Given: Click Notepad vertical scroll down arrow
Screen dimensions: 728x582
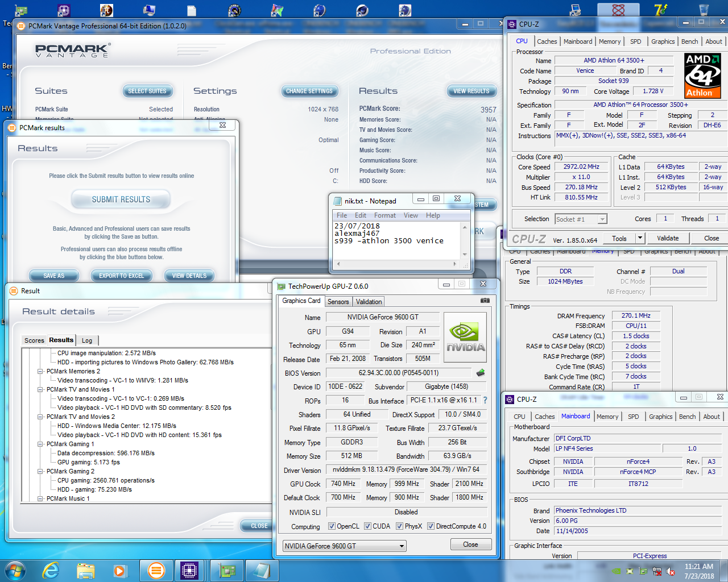Looking at the screenshot, I should (x=465, y=255).
